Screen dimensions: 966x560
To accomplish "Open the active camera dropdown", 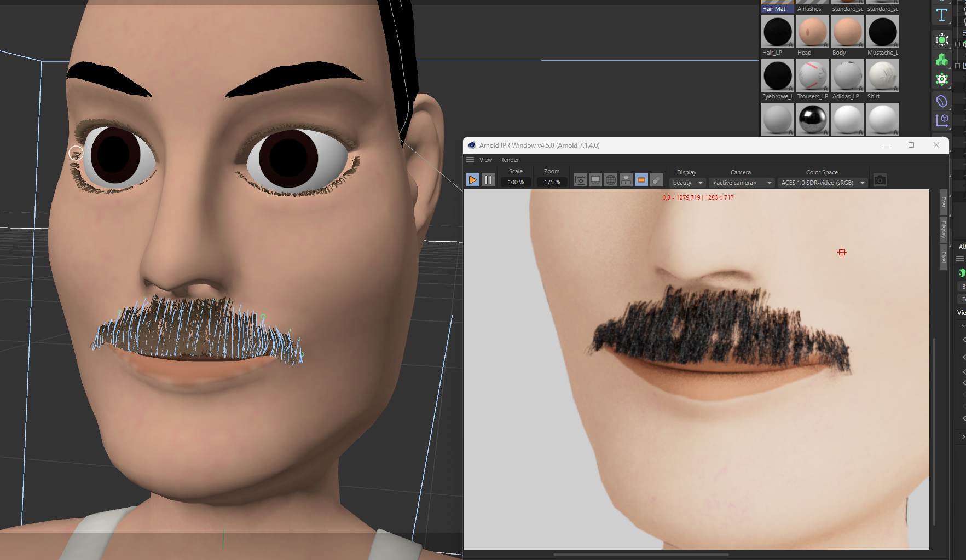I will pyautogui.click(x=741, y=183).
